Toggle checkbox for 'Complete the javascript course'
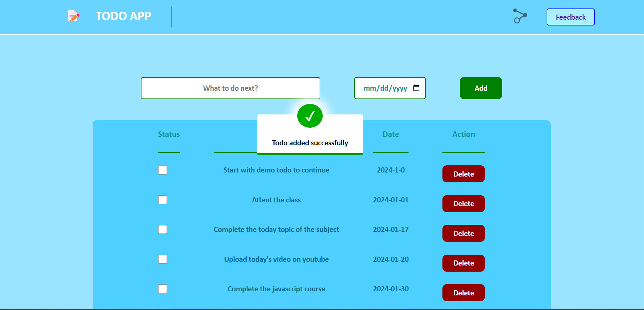The height and width of the screenshot is (310, 644). click(x=163, y=289)
